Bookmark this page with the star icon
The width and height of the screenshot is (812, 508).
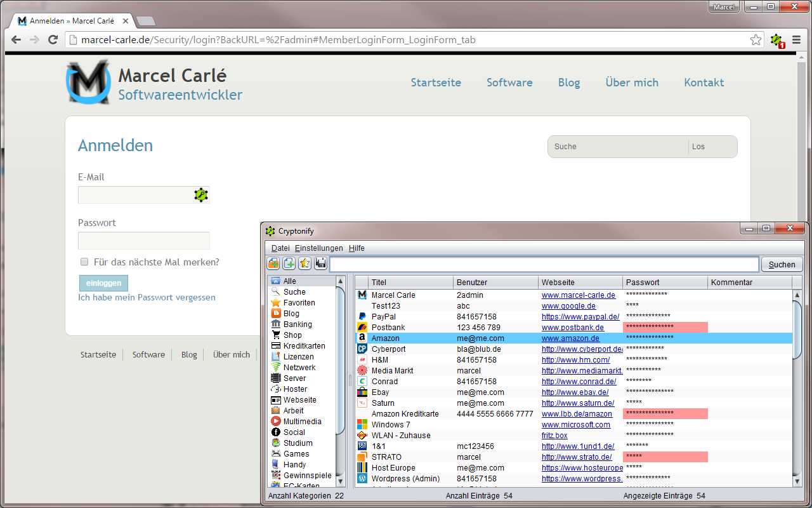click(x=756, y=40)
